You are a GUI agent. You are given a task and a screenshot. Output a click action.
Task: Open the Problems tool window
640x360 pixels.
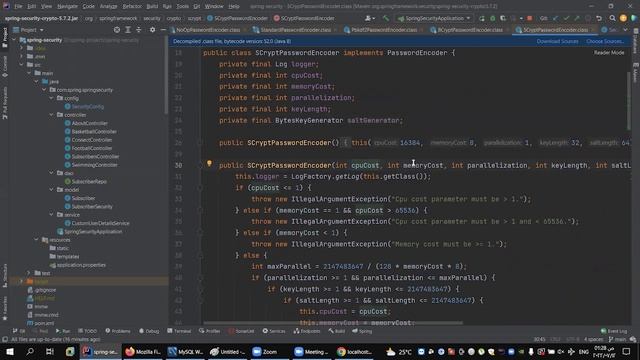click(118, 331)
